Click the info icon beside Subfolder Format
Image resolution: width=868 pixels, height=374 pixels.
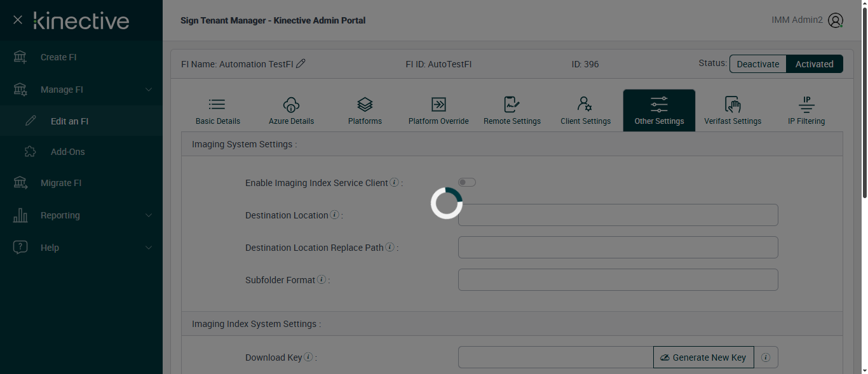[322, 280]
